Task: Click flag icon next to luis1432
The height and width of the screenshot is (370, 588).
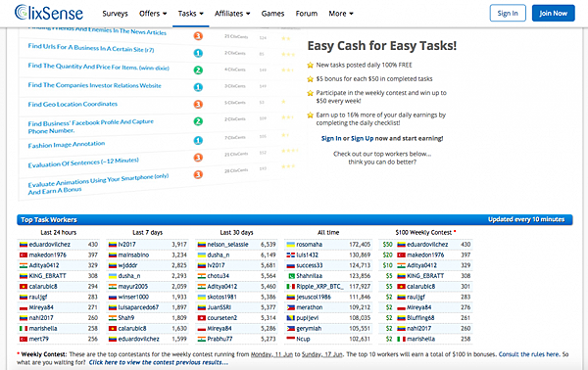Action: [291, 255]
